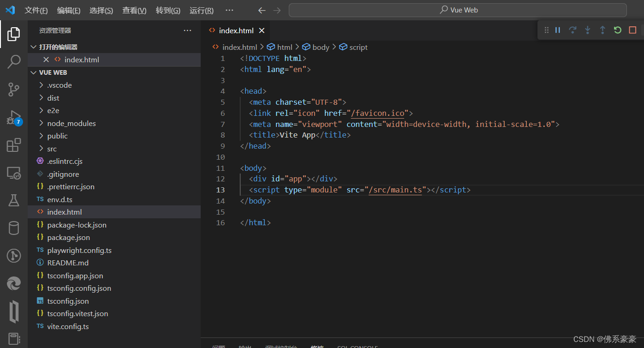
Task: Open the Source Control view
Action: pos(14,90)
